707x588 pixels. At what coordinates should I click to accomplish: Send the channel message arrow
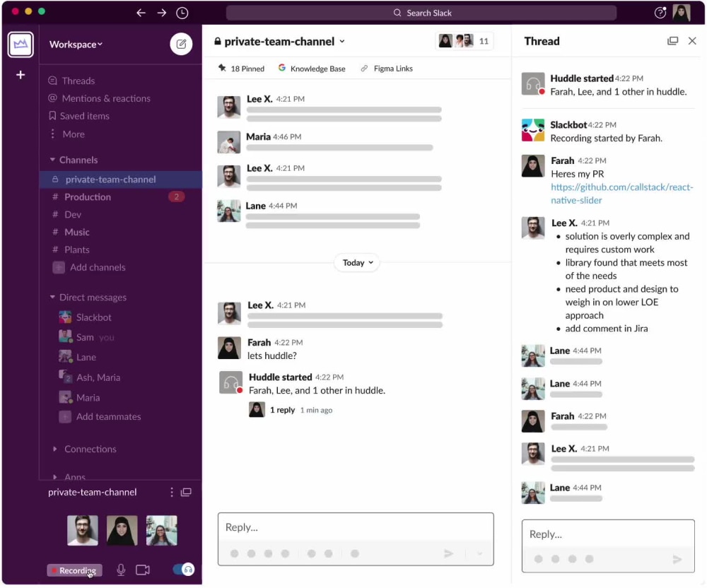pyautogui.click(x=449, y=554)
